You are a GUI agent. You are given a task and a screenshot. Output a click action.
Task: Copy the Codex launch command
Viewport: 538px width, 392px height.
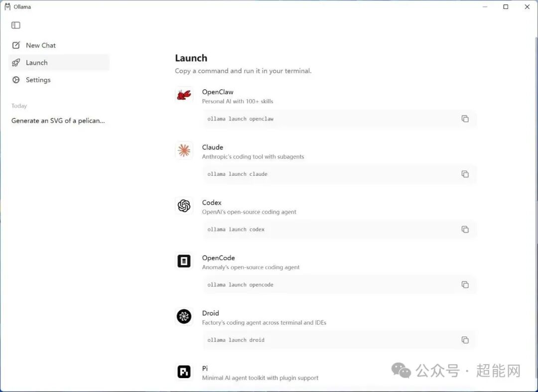click(x=465, y=229)
